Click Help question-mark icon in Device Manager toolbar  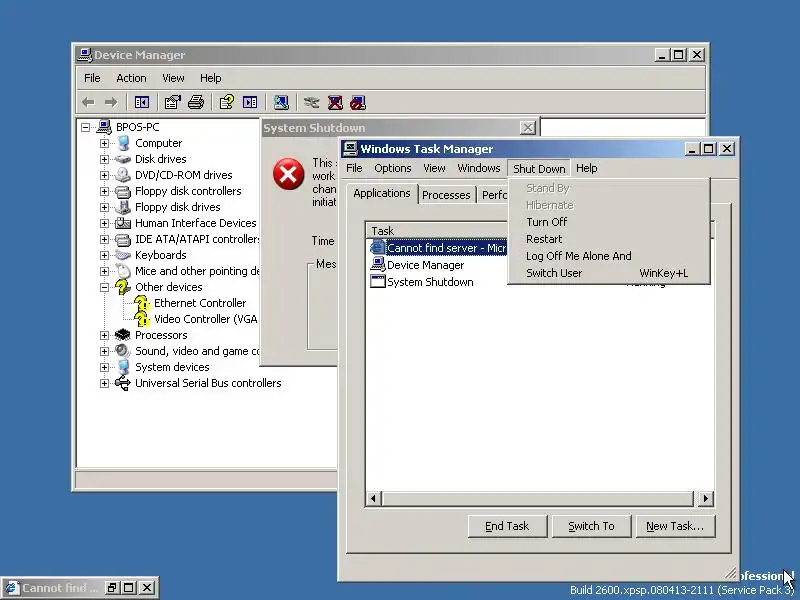pos(227,103)
